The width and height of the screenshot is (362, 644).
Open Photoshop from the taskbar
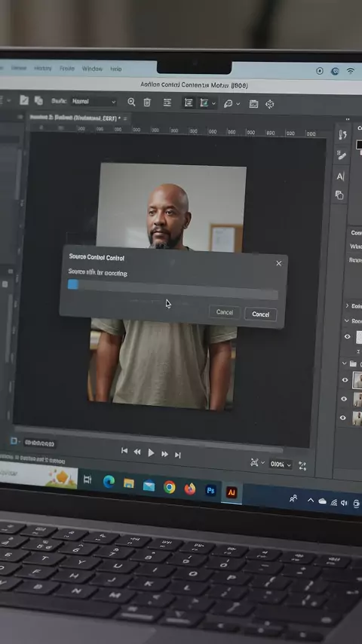click(x=211, y=490)
